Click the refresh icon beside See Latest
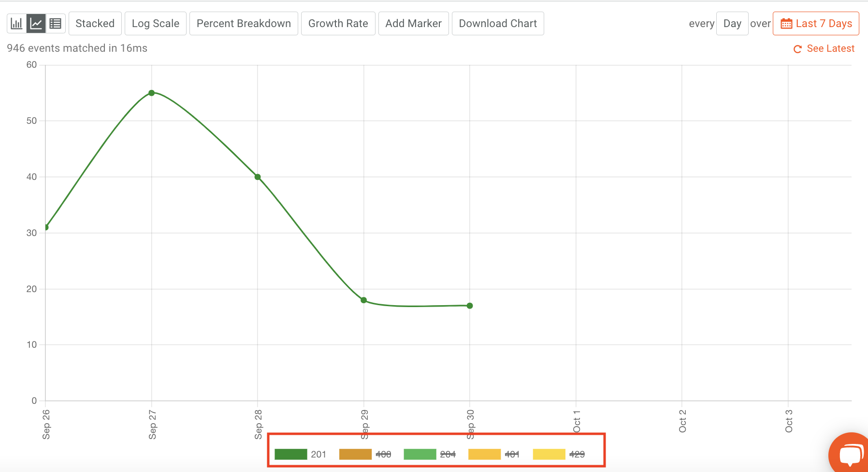Image resolution: width=868 pixels, height=472 pixels. pyautogui.click(x=797, y=48)
